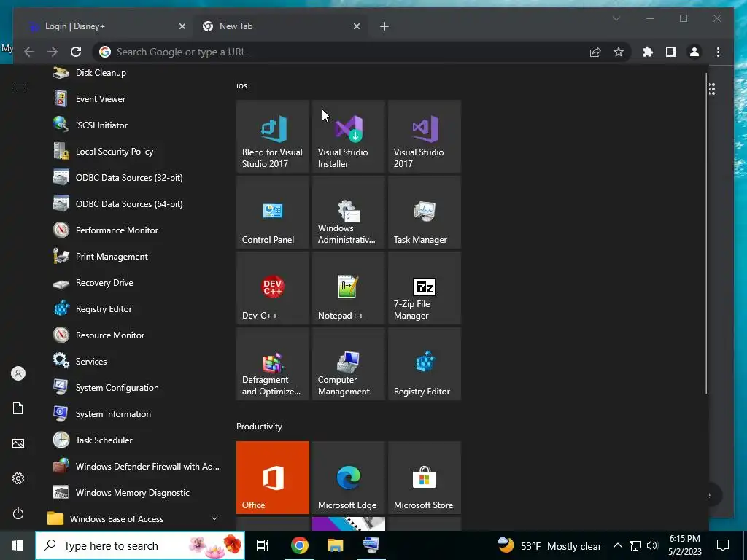Screen dimensions: 747x560
Task: Open Defragment and Optimize Drives tile
Action: [x=273, y=364]
